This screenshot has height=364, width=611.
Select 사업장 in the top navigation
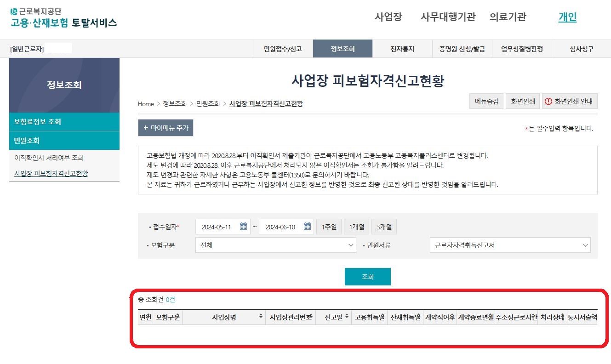point(388,17)
